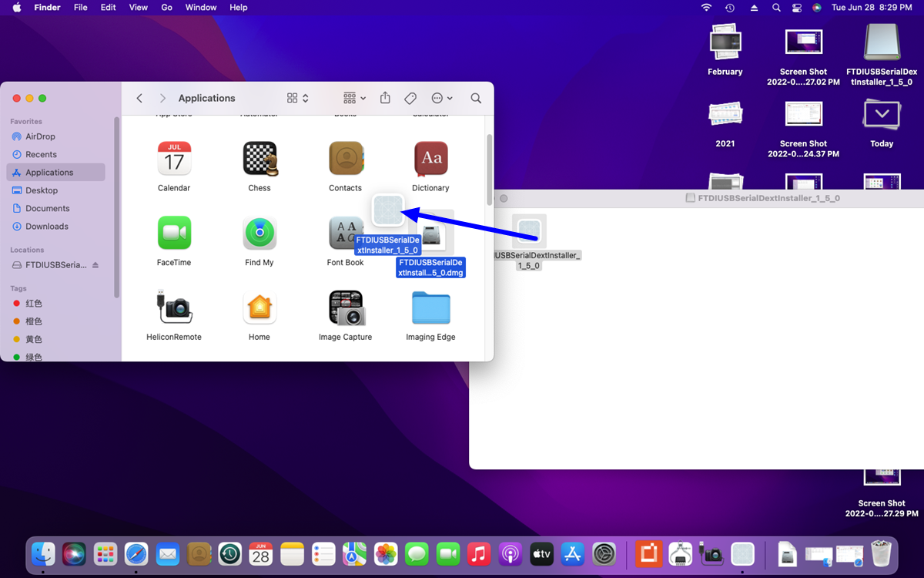Go to AirDrop in the sidebar
The image size is (924, 578).
point(40,136)
